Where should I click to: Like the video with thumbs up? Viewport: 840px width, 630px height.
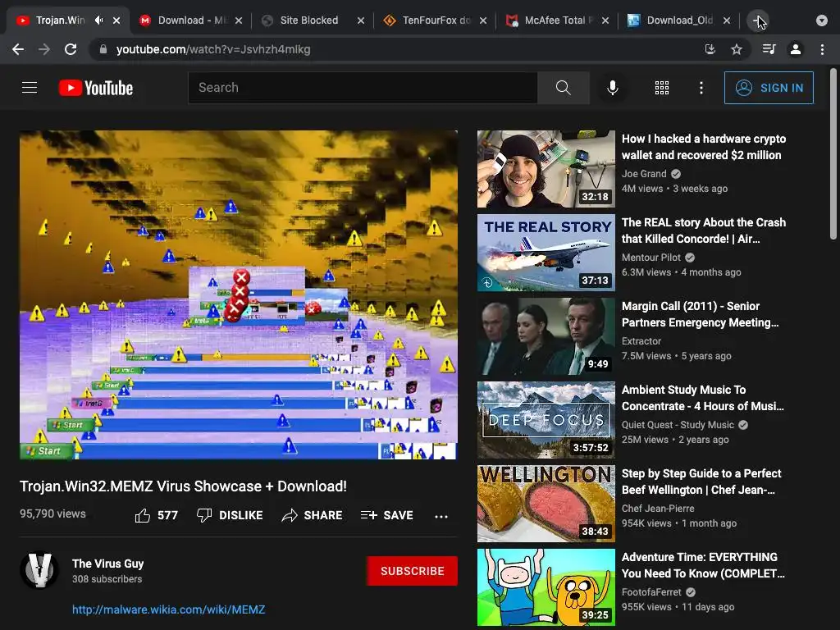point(156,515)
